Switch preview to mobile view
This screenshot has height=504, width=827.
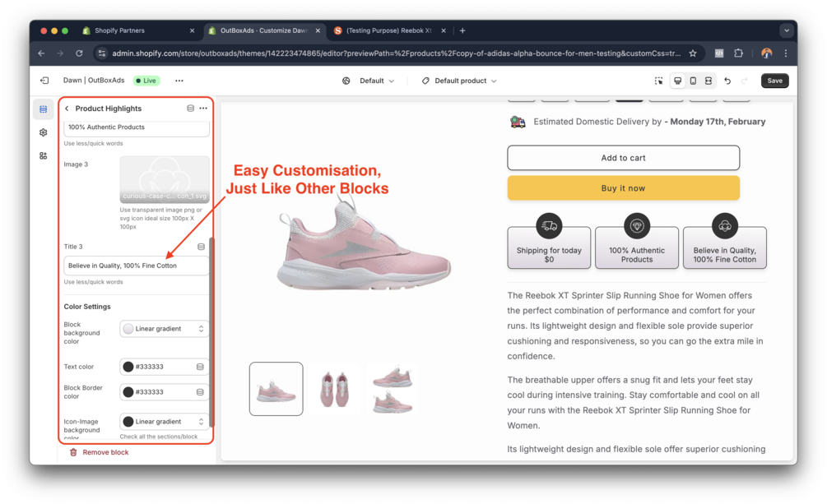[693, 81]
